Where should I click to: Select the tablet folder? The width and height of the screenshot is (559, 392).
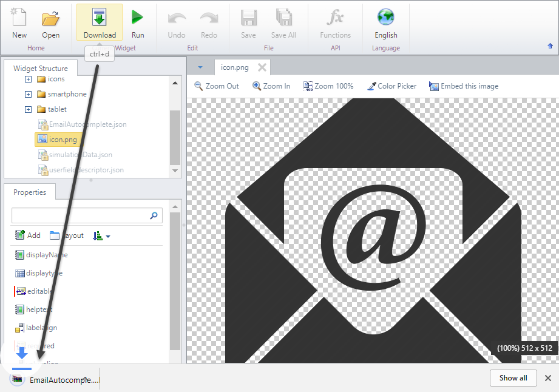click(x=52, y=109)
